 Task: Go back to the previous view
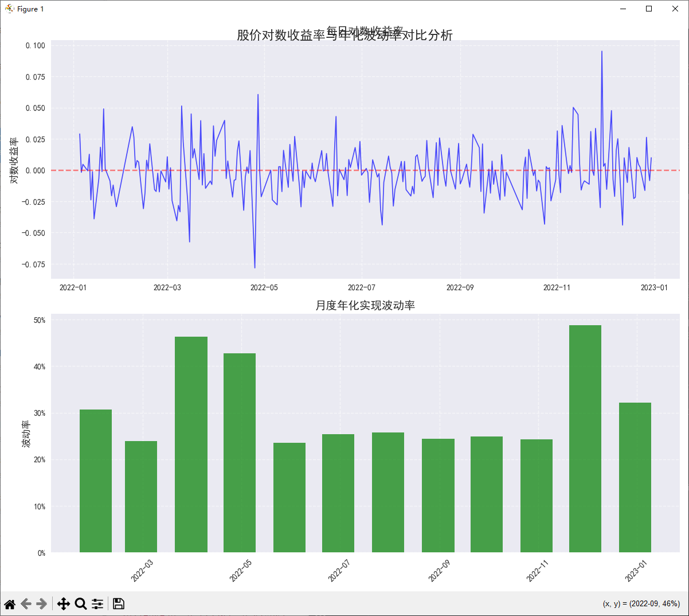25,603
